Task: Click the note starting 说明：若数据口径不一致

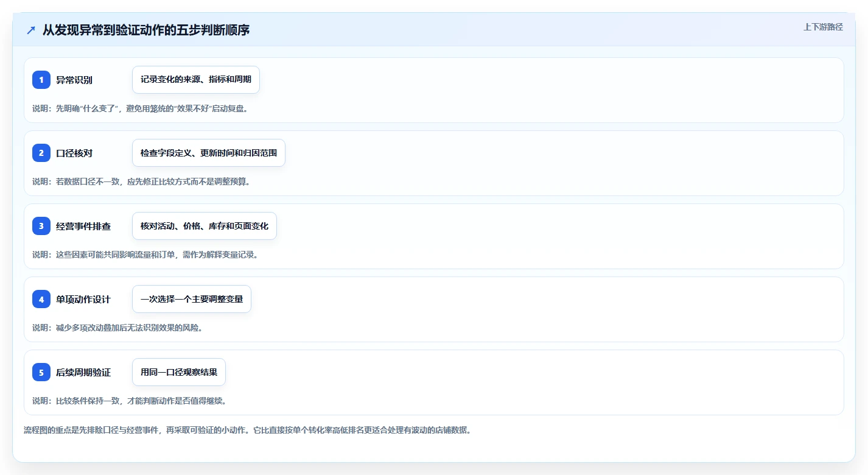Action: 141,181
